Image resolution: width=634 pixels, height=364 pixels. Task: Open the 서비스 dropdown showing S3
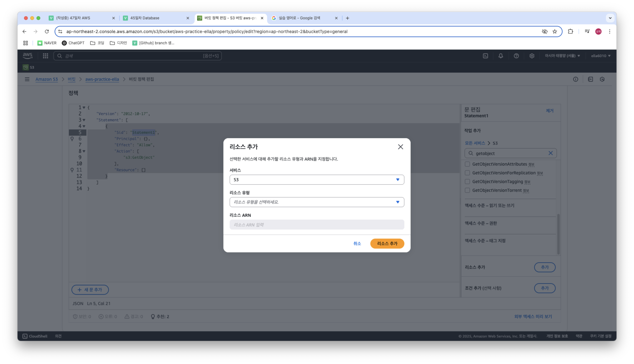[x=317, y=180]
